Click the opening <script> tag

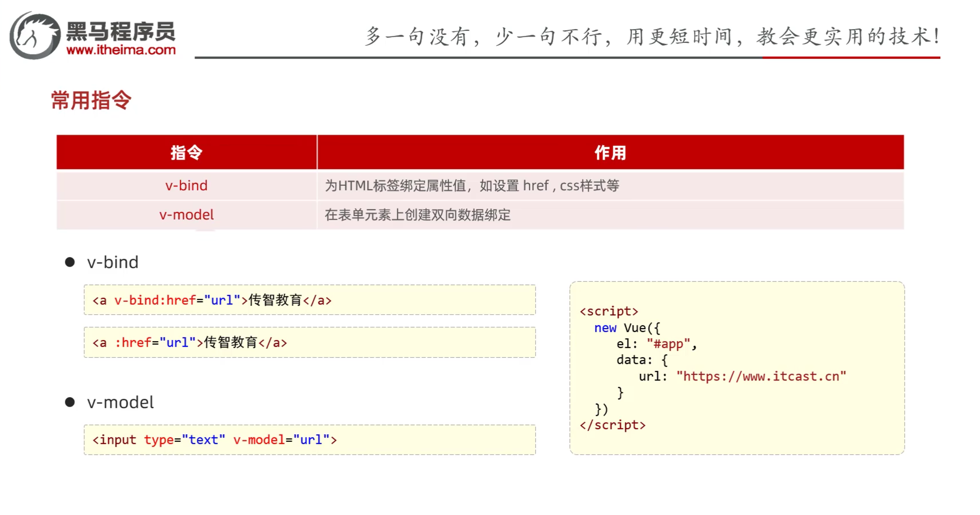(x=608, y=311)
